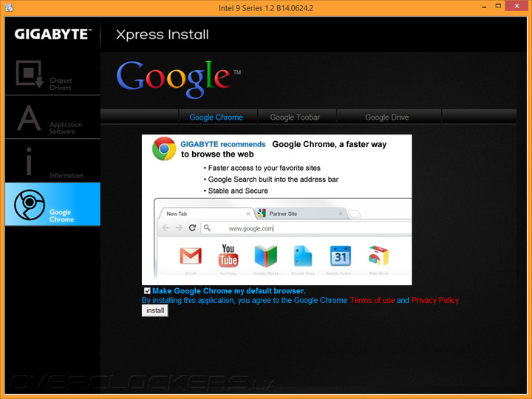Screen dimensions: 532x399
Task: Click 'Faster access to your favorite sites' text
Action: [x=264, y=168]
